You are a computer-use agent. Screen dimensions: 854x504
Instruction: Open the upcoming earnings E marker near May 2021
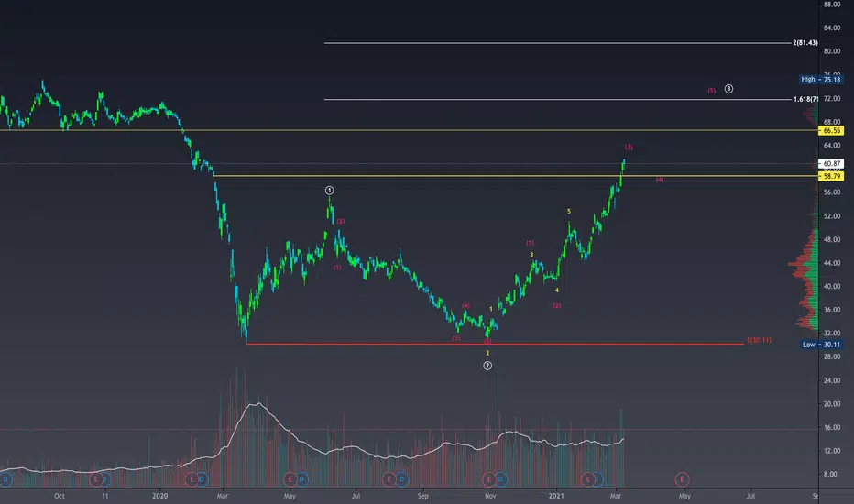(x=682, y=479)
